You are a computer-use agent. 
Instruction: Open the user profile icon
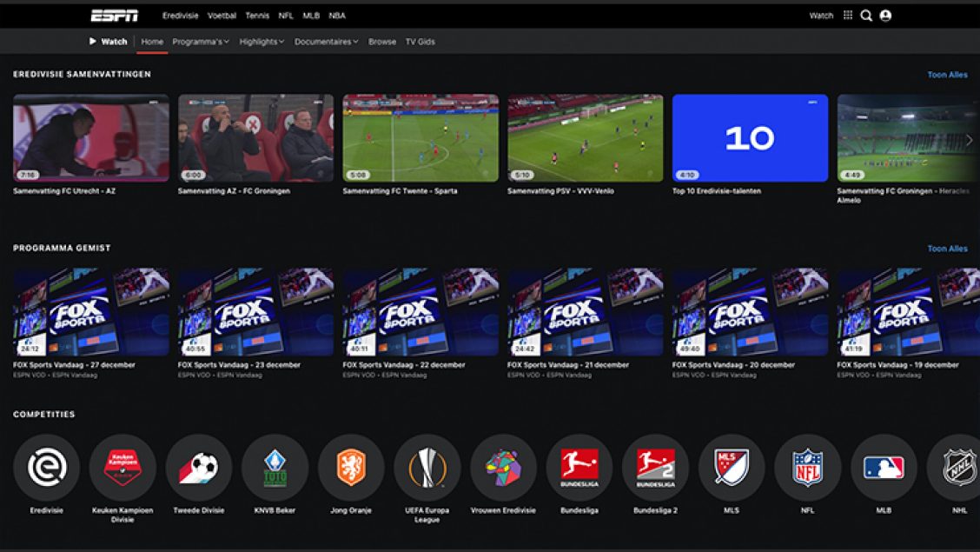[884, 15]
